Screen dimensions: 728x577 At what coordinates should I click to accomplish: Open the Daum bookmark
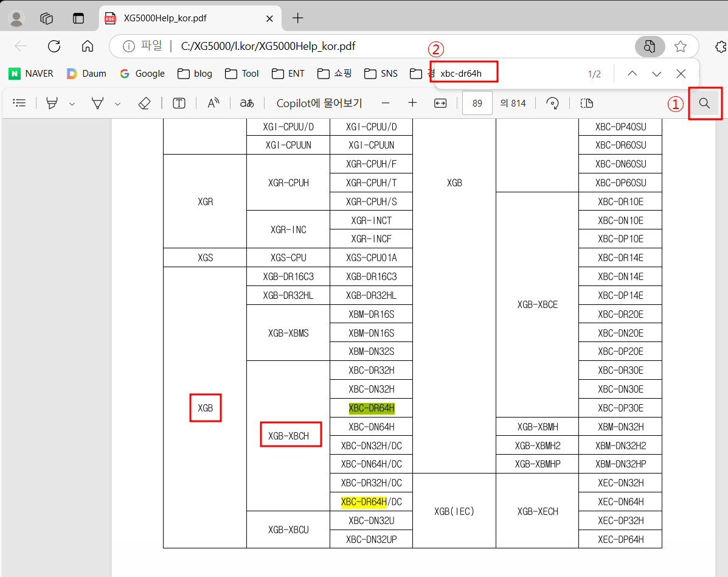point(86,74)
